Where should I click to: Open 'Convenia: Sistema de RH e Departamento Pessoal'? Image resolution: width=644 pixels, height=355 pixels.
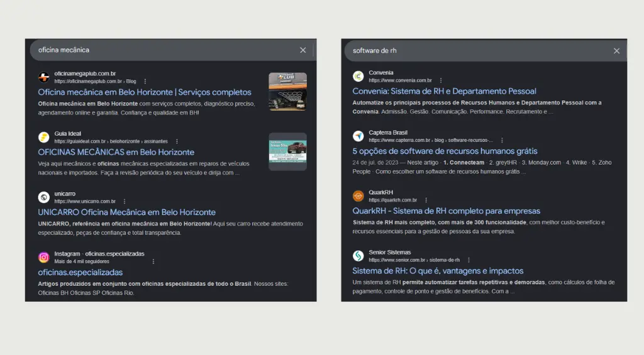coord(445,91)
